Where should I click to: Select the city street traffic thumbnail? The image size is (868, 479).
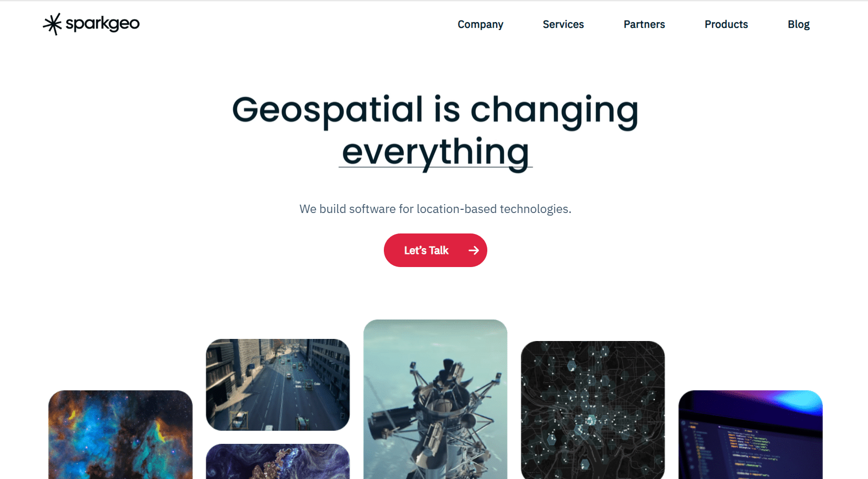[278, 385]
